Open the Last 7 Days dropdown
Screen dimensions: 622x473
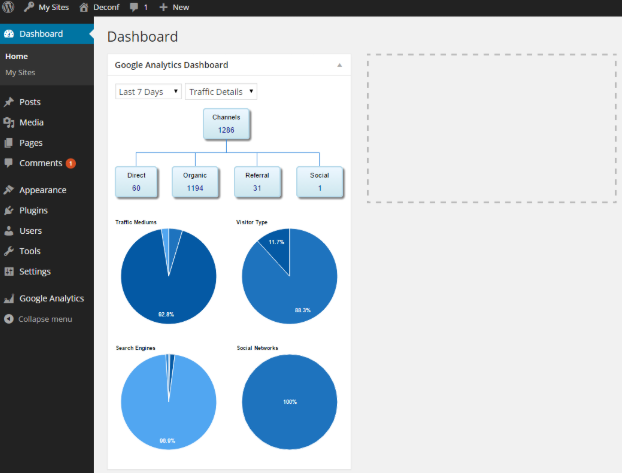pos(148,92)
